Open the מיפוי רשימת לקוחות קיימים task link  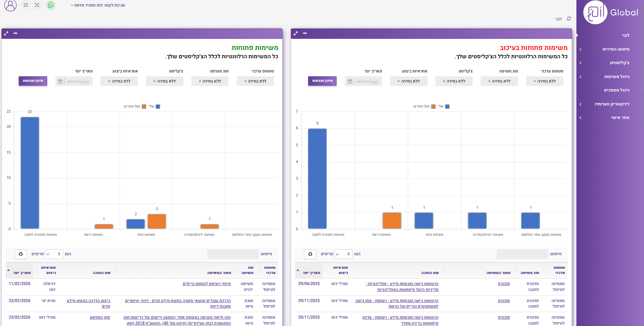207,284
